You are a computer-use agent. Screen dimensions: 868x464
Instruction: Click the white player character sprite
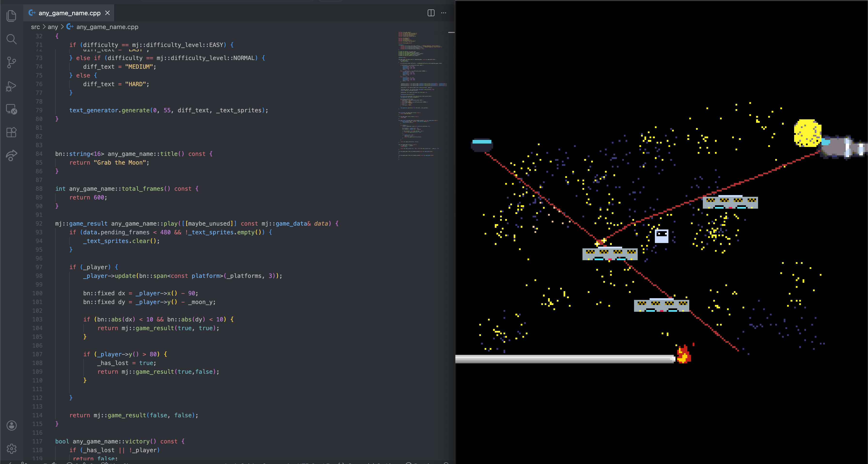(661, 236)
